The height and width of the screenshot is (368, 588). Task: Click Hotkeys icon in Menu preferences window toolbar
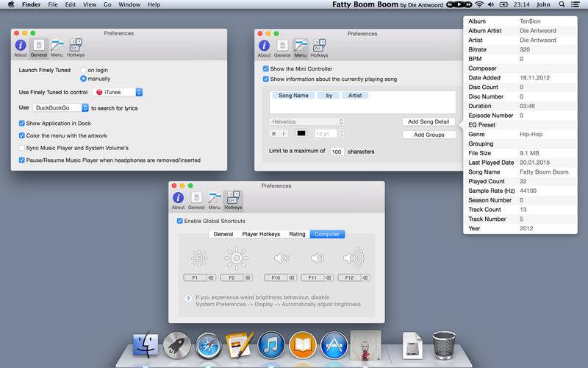tap(319, 49)
